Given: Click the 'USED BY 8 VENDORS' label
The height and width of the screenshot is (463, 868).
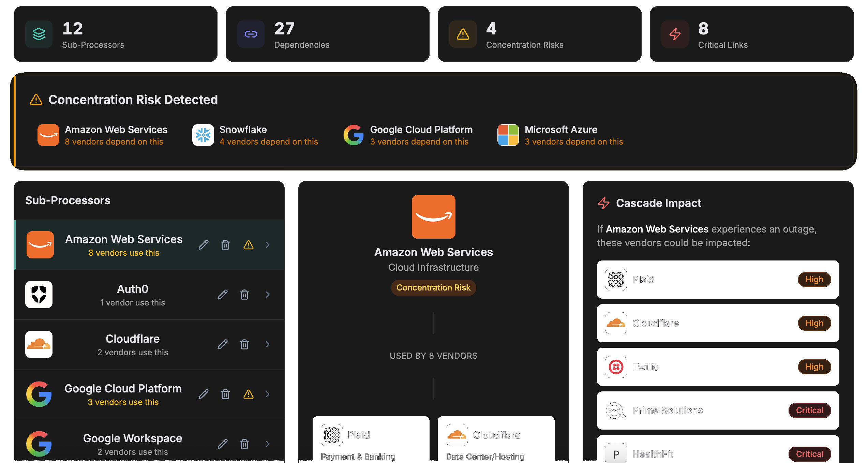Looking at the screenshot, I should click(x=434, y=356).
